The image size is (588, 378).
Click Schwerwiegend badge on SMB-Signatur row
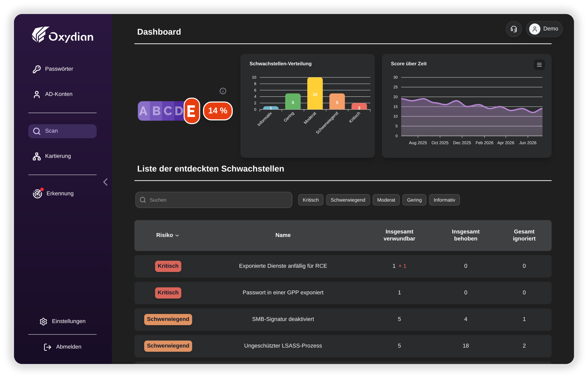[168, 319]
